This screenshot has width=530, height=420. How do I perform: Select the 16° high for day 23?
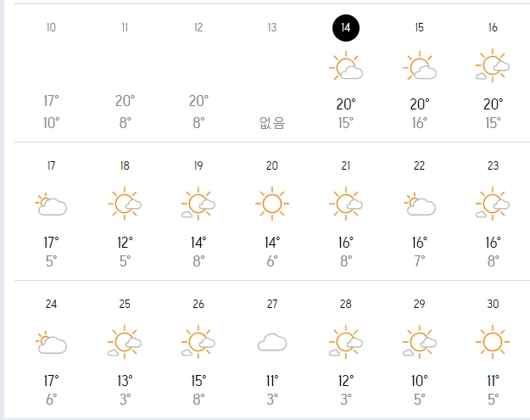click(x=494, y=243)
